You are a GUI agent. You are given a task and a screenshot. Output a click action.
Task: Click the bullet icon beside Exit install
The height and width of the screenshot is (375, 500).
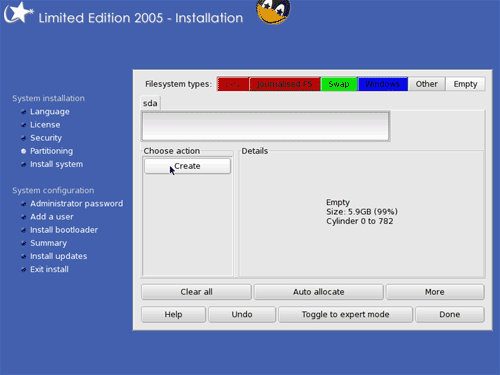point(23,269)
